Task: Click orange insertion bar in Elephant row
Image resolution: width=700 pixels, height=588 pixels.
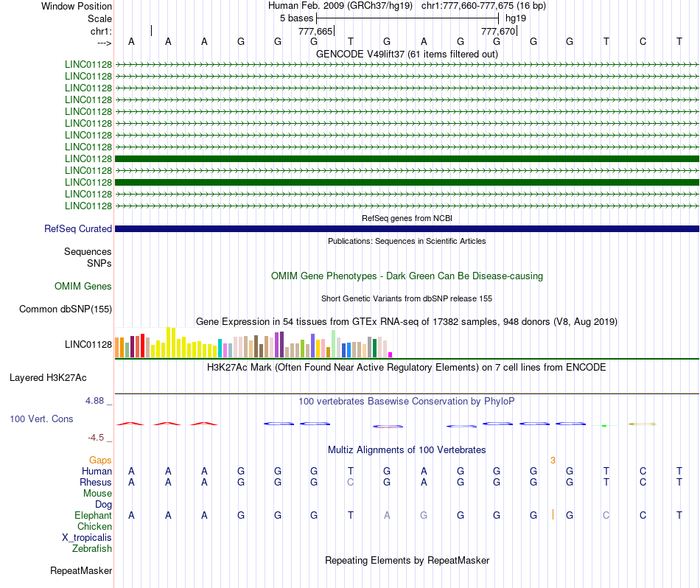Action: (x=553, y=514)
